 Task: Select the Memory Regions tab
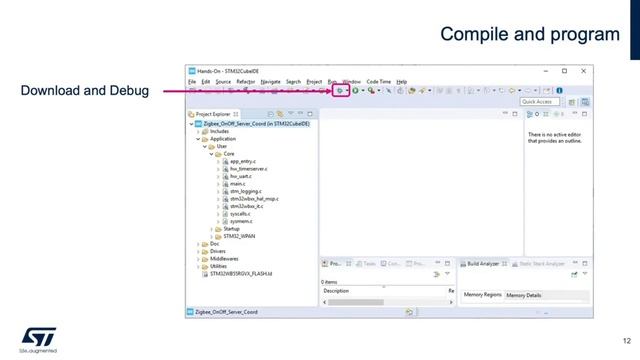tap(482, 294)
